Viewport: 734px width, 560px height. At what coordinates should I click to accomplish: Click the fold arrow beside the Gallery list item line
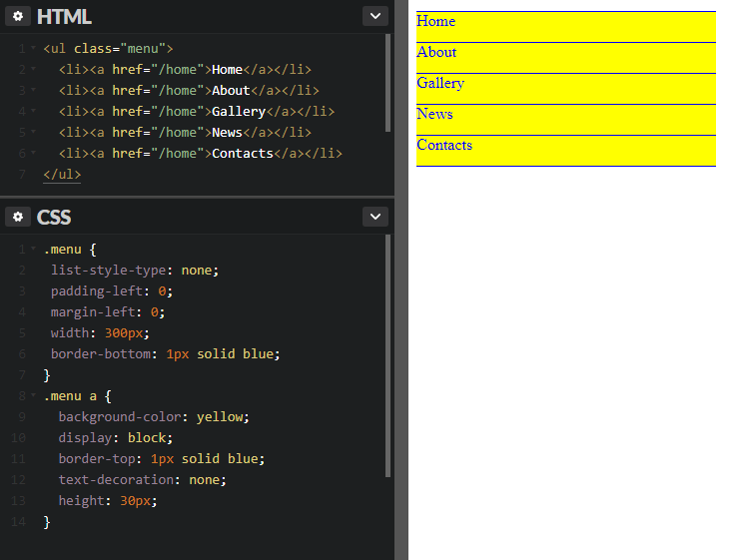click(33, 111)
